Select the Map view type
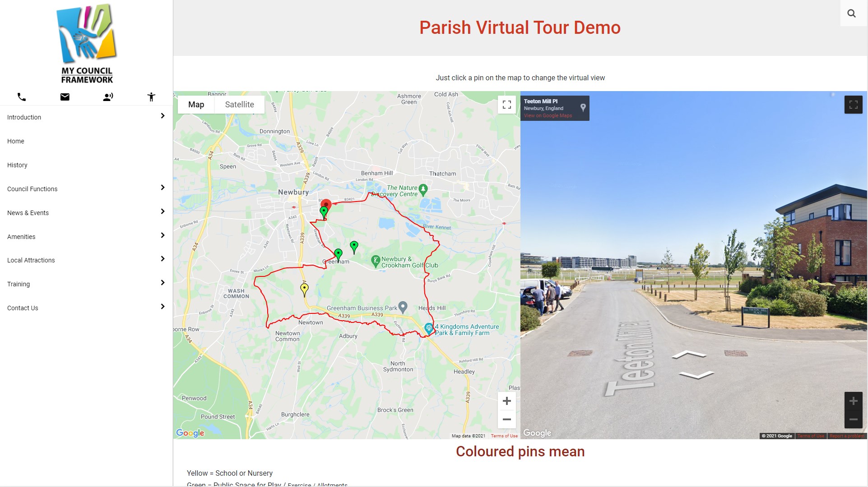Viewport: 868px width, 487px height. (196, 105)
